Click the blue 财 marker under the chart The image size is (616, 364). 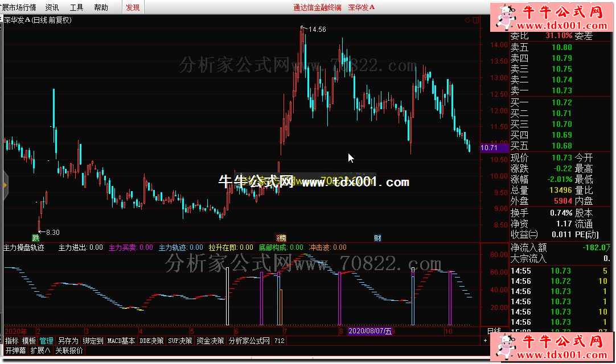click(377, 238)
